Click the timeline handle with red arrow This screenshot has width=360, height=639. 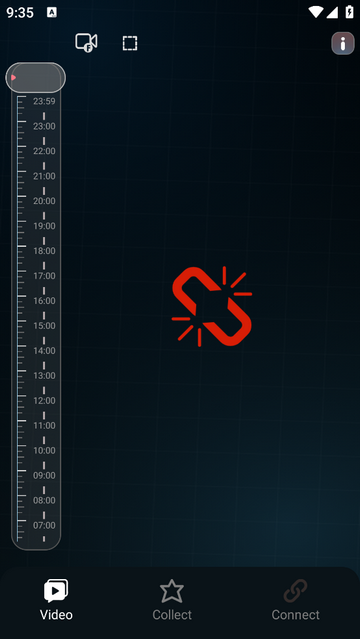pyautogui.click(x=35, y=77)
